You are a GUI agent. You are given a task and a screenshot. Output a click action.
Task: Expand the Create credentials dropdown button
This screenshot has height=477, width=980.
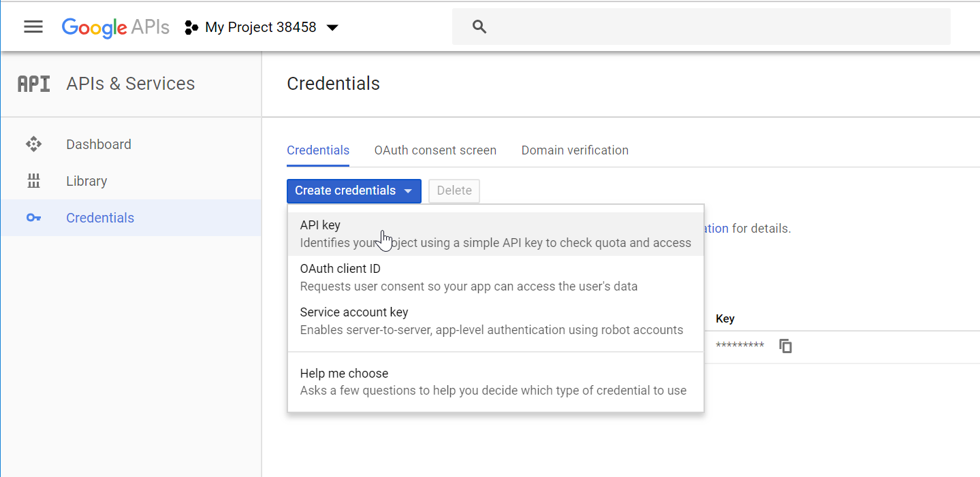point(354,191)
